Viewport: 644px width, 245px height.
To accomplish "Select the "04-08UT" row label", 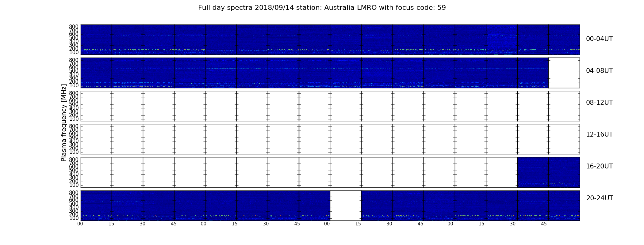I will click(x=599, y=71).
